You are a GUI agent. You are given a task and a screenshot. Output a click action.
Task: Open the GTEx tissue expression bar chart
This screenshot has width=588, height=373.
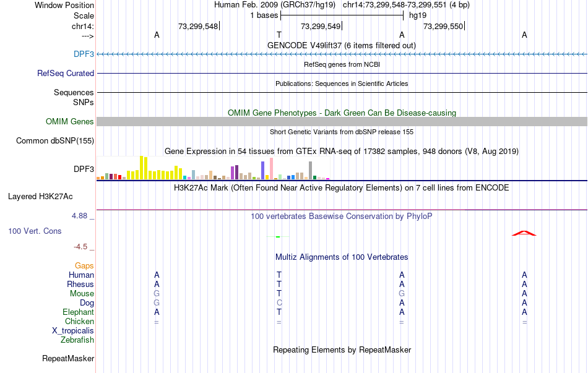[x=213, y=168]
